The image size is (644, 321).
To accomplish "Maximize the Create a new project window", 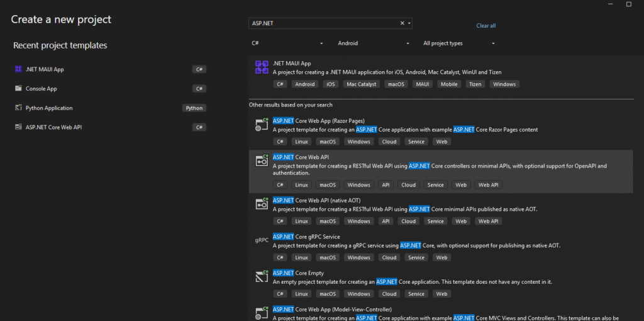I will (628, 4).
